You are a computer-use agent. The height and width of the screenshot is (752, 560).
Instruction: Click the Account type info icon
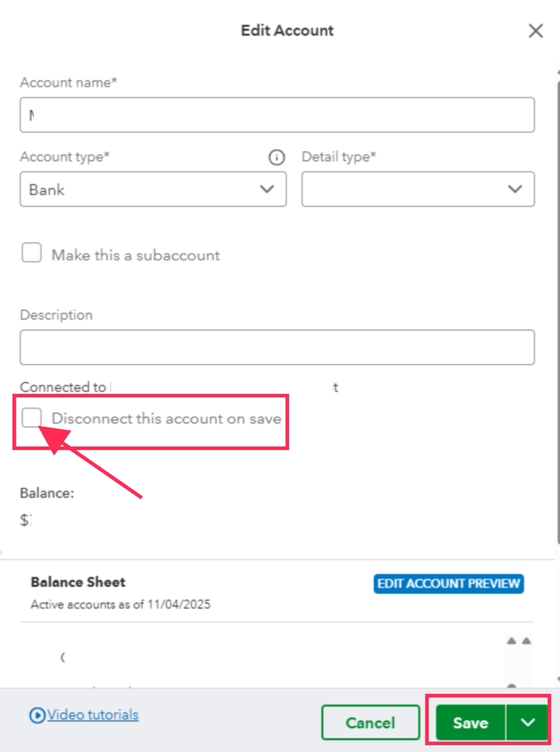click(x=277, y=157)
